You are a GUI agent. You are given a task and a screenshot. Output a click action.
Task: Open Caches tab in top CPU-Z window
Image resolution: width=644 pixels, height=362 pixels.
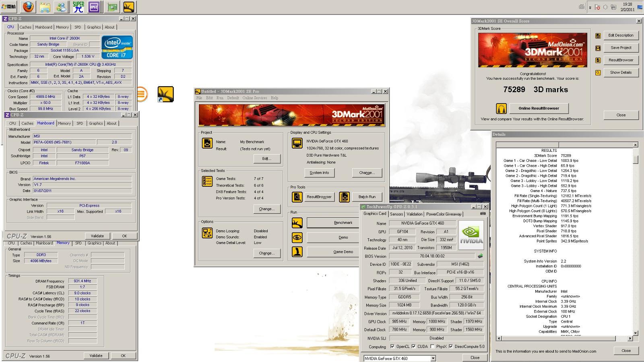[25, 27]
